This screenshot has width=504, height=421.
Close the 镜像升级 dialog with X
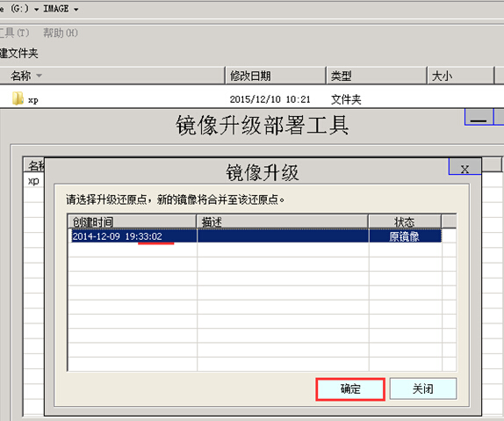[x=464, y=167]
